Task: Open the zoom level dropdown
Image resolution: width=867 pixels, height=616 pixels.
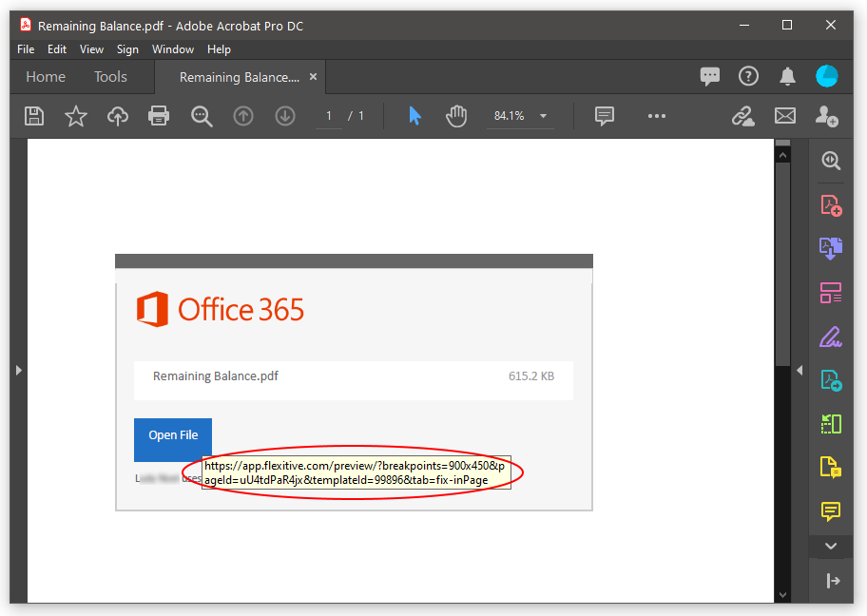Action: pos(543,116)
